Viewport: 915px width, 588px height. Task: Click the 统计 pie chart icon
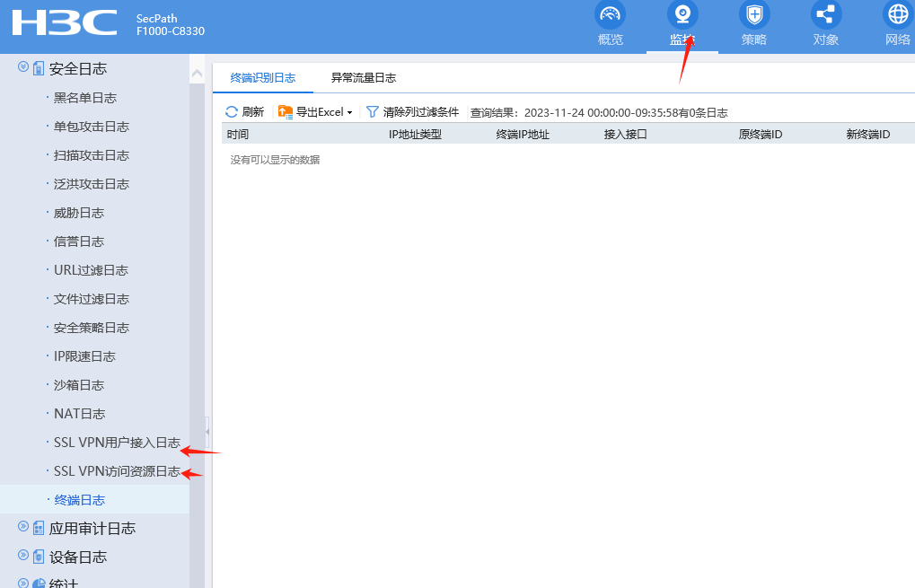[x=39, y=584]
